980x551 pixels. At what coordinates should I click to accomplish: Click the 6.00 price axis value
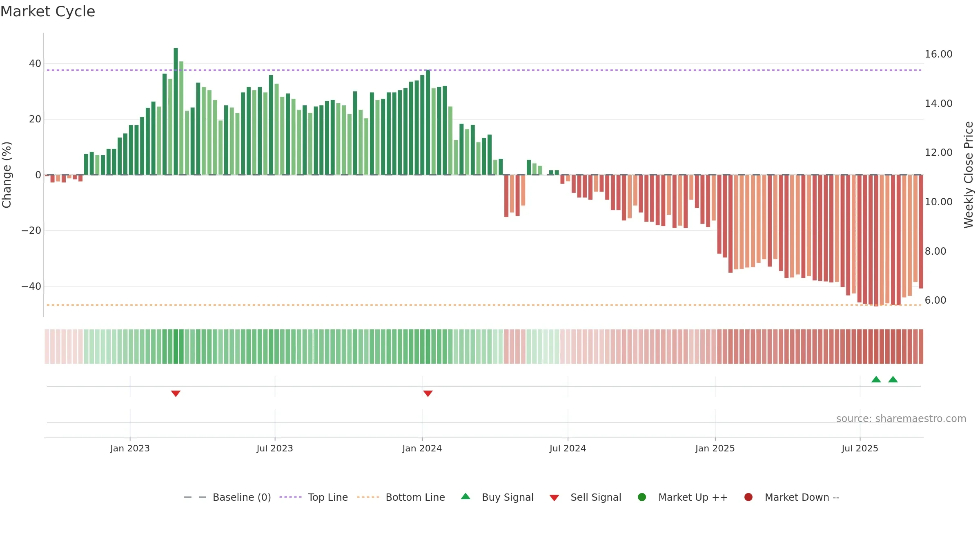coord(935,300)
